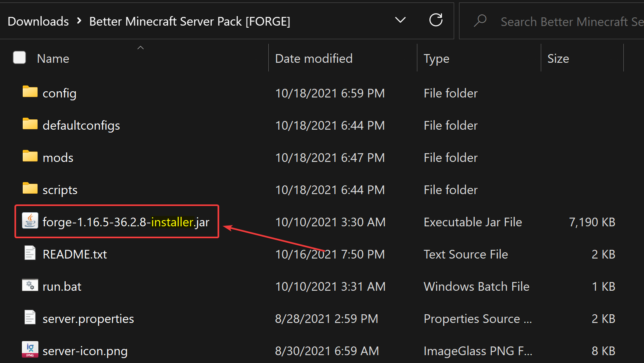Open the address bar history dropdown
Screen dimensions: 644x363
pos(400,20)
